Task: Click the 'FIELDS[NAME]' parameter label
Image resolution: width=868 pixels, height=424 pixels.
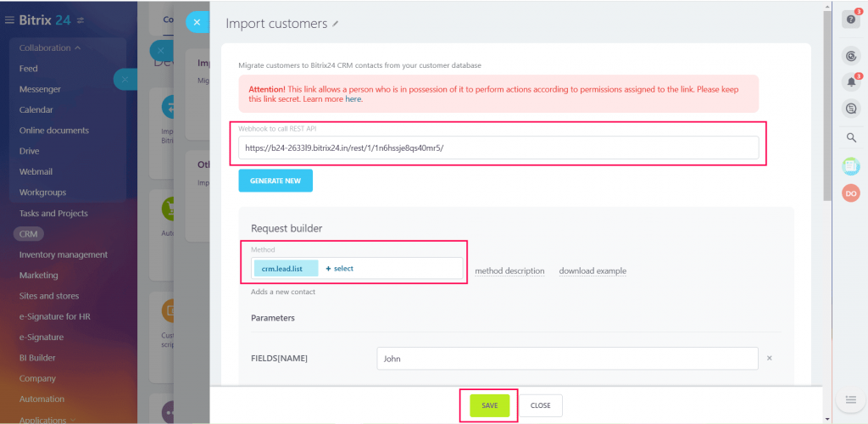Action: click(279, 359)
